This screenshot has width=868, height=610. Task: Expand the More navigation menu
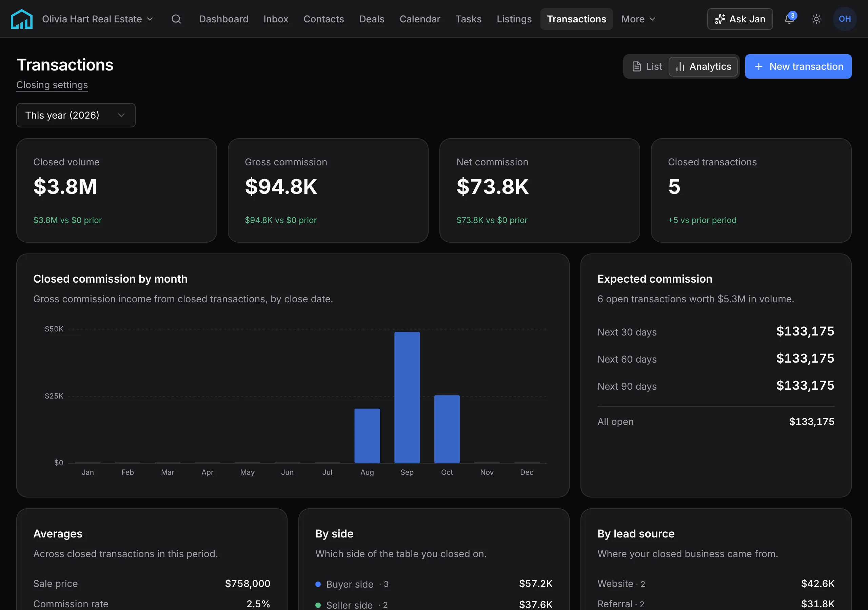tap(638, 19)
